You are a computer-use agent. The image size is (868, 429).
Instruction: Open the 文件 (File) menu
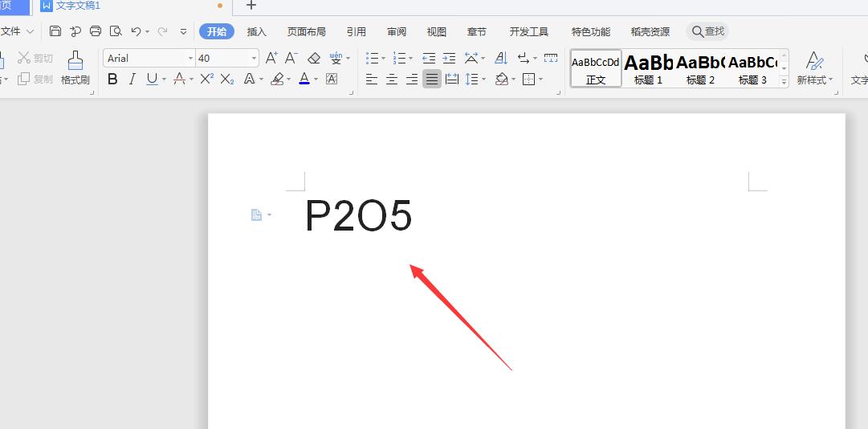click(x=17, y=31)
